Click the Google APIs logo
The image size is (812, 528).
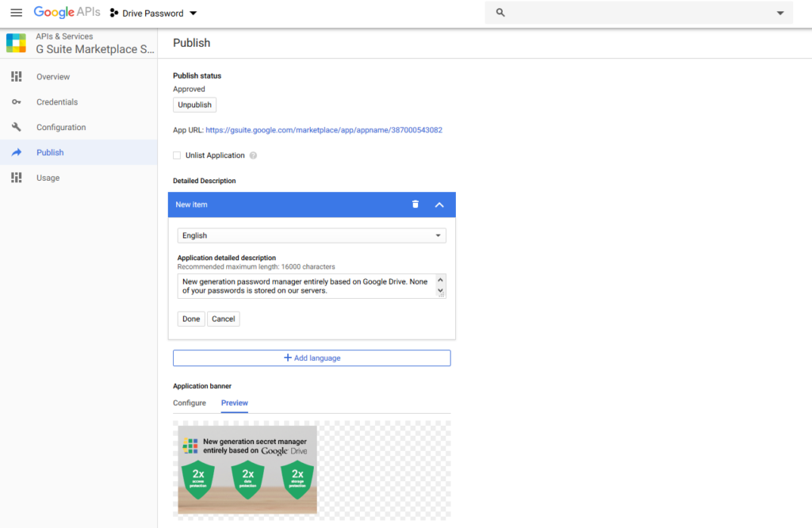[x=67, y=13]
